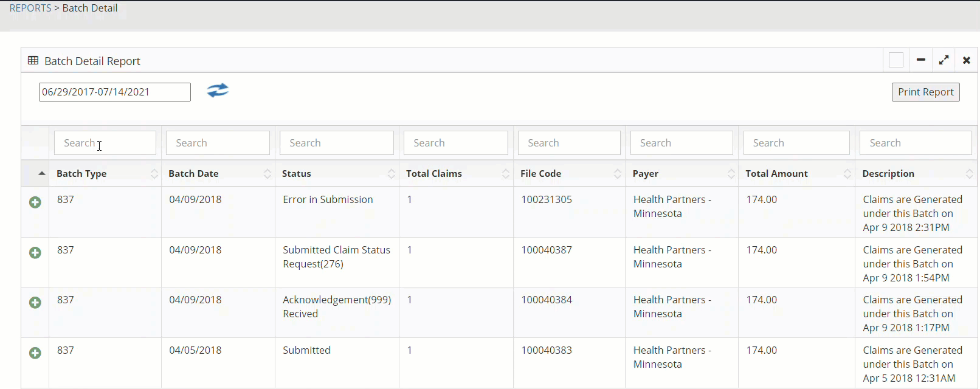Click the Payer column search box

pos(681,143)
